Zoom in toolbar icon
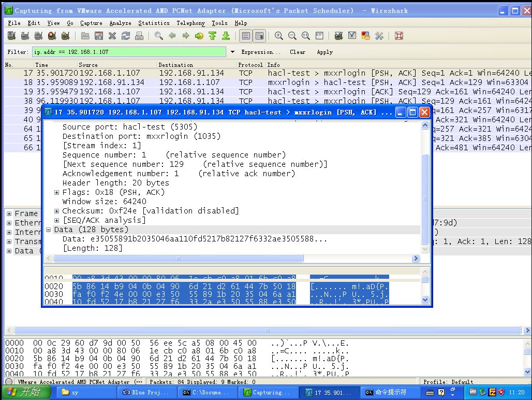 (x=279, y=36)
